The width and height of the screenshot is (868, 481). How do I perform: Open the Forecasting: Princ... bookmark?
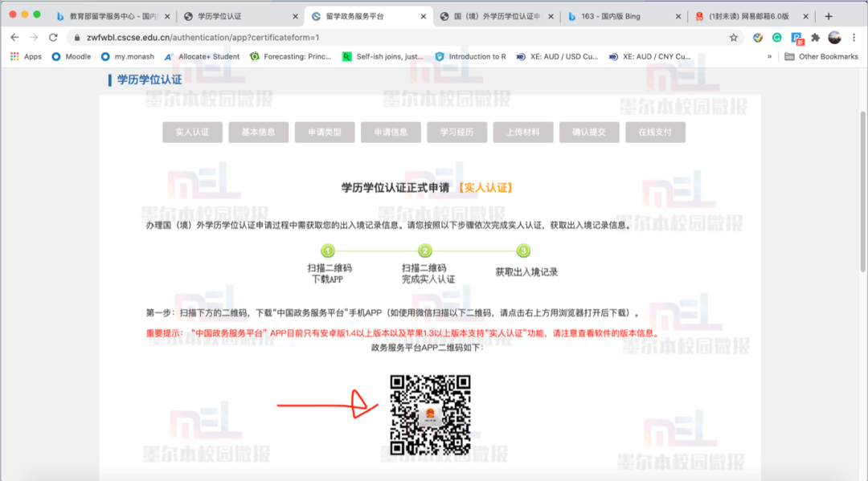click(291, 56)
